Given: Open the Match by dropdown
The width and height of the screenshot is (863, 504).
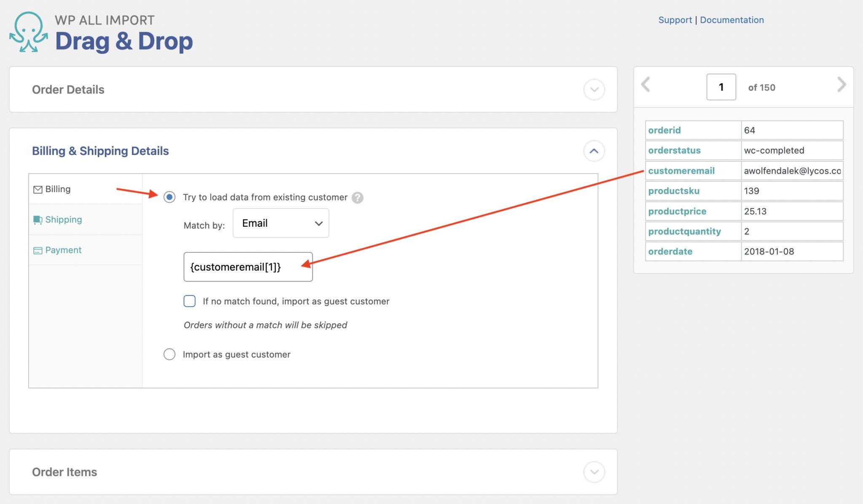Looking at the screenshot, I should pyautogui.click(x=280, y=223).
